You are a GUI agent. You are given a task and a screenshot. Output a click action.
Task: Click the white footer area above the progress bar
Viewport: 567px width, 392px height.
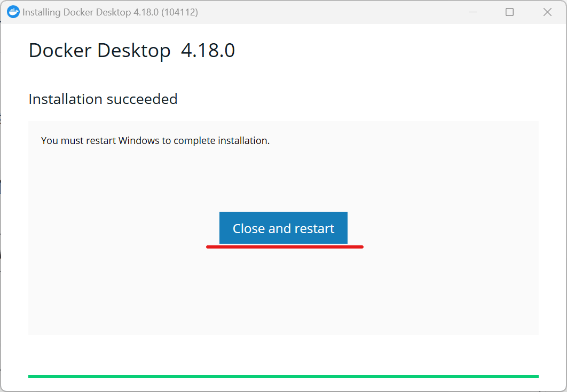pos(283,355)
